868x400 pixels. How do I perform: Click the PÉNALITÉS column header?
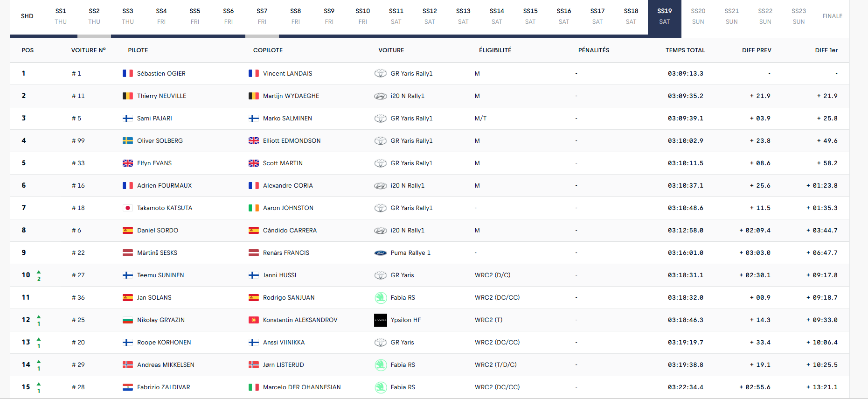594,50
